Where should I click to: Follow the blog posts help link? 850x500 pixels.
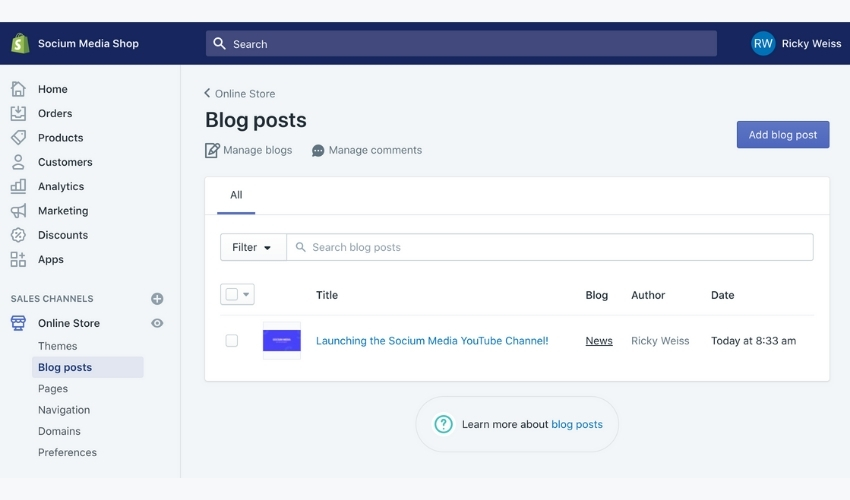(577, 424)
